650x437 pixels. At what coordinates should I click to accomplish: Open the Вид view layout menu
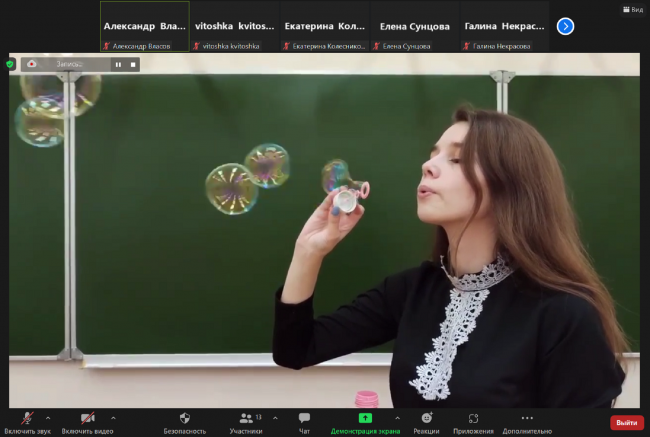pyautogui.click(x=633, y=10)
